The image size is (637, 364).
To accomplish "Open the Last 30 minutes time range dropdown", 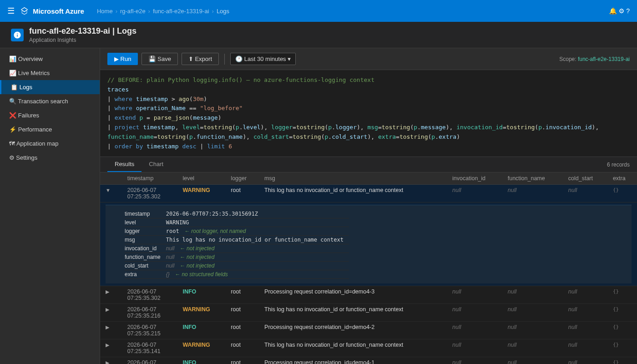I will [x=263, y=59].
